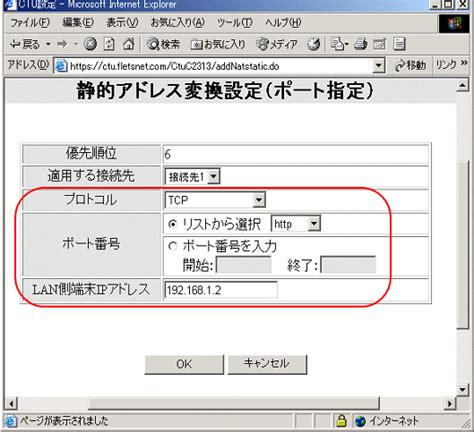Screen dimensions: 474x432
Task: Open the ファイル(F) menu
Action: [30, 23]
